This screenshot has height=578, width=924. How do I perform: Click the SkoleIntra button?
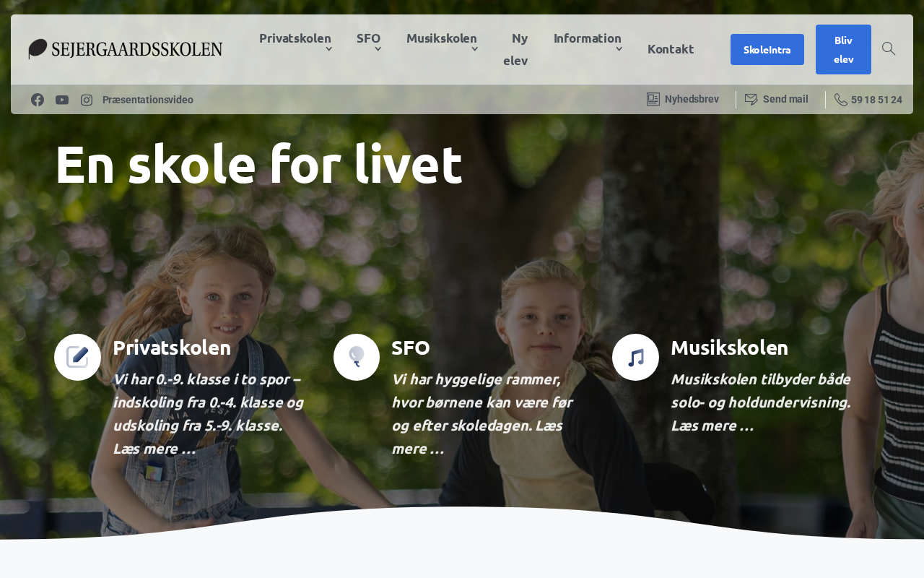tap(767, 49)
